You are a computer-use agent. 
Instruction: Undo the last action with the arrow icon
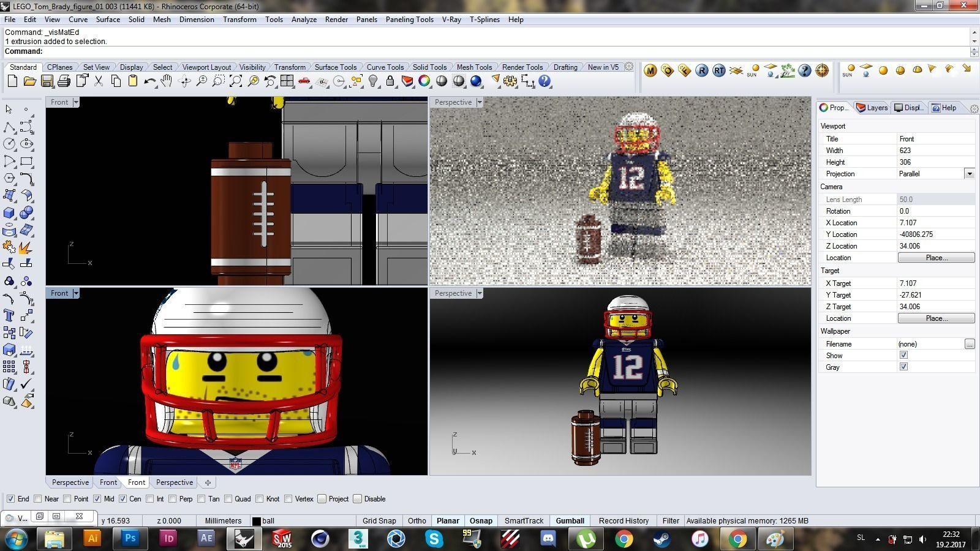[149, 81]
